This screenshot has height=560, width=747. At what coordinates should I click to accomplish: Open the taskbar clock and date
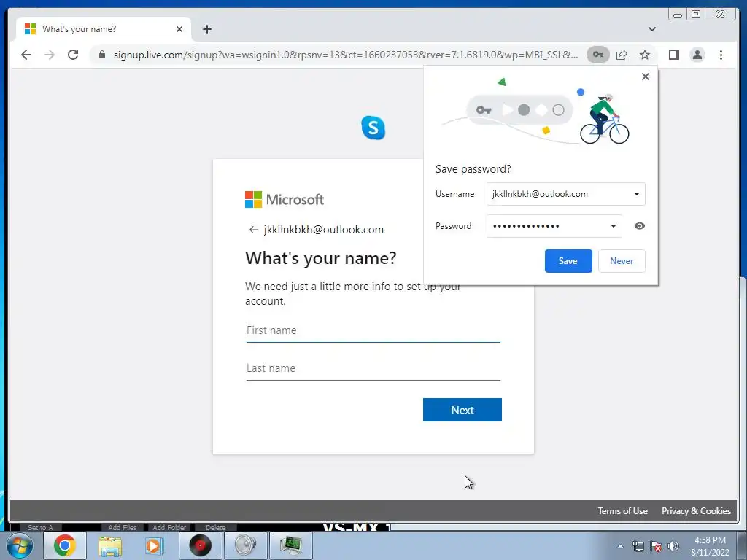[x=710, y=546]
